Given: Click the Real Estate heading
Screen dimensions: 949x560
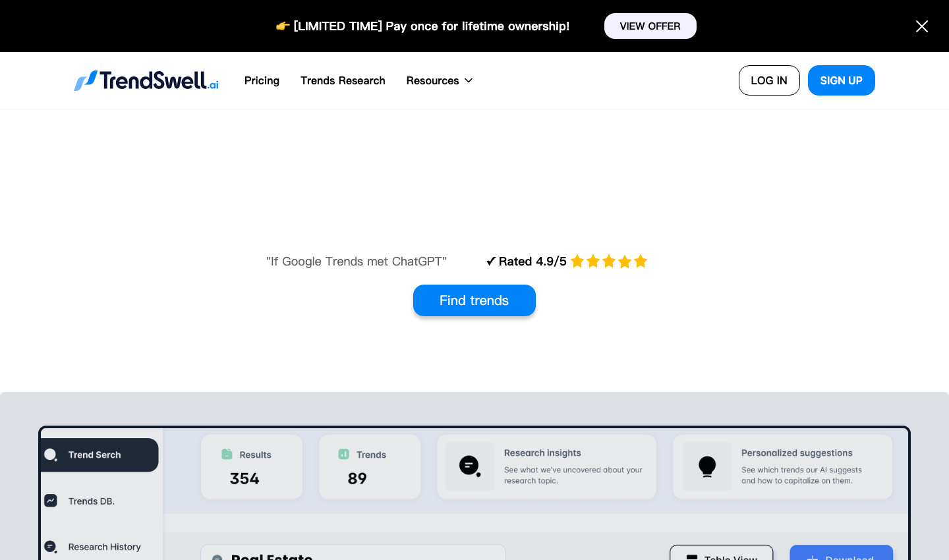Looking at the screenshot, I should click(x=272, y=556).
